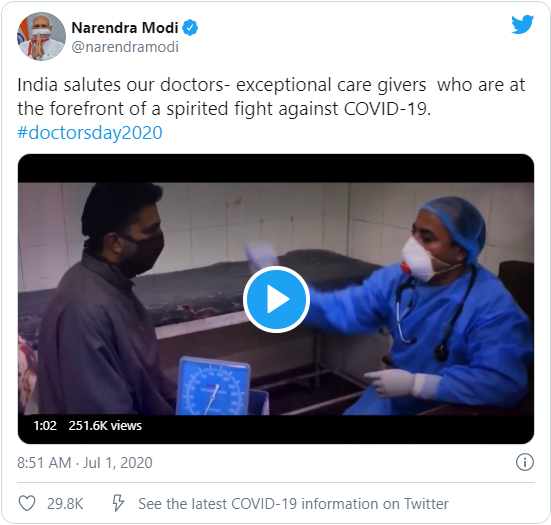Click the 251.6K views label
551x525 pixels.
(105, 426)
